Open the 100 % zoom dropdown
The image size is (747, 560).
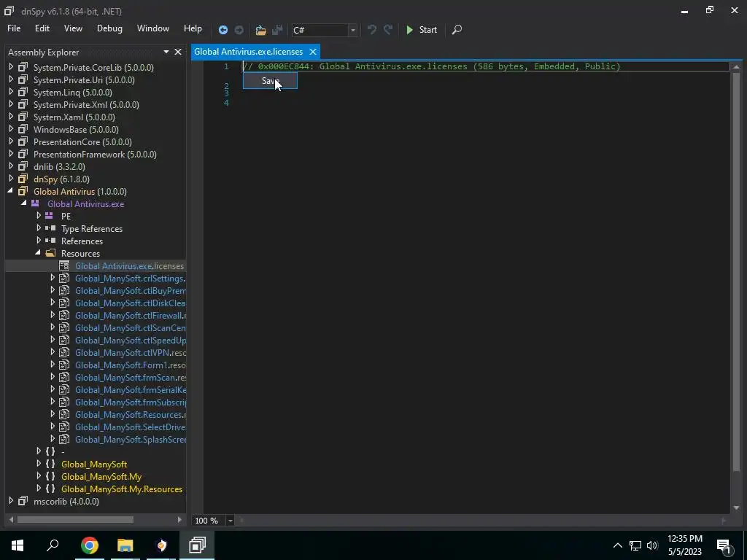230,521
